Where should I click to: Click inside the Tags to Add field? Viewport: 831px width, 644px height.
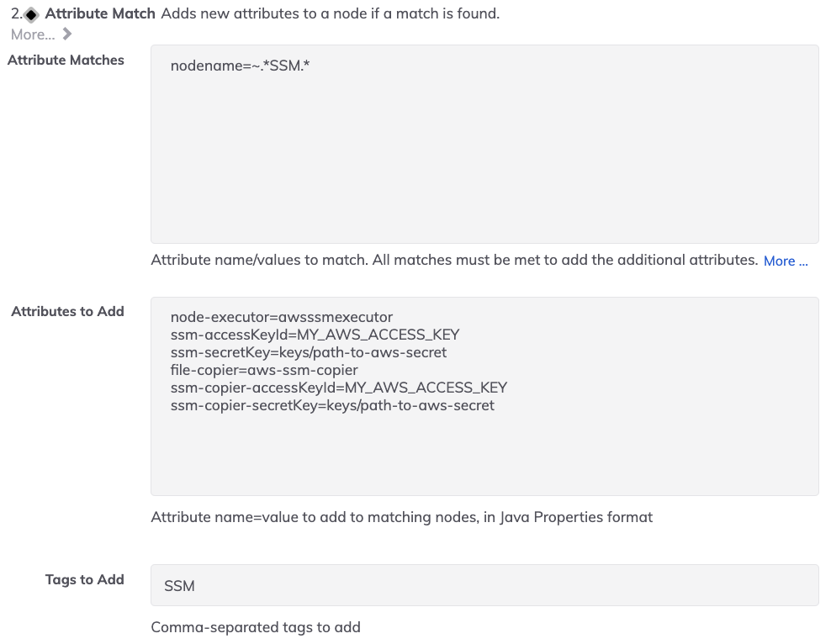point(484,584)
